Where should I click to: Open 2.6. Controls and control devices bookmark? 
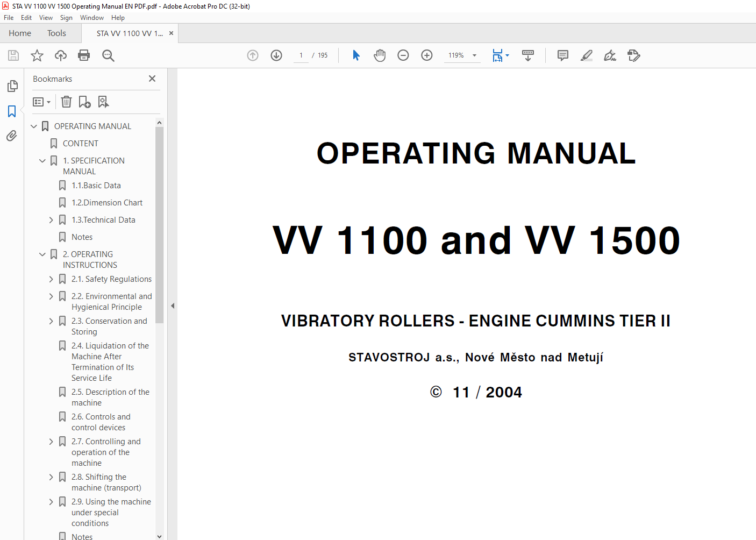(x=101, y=422)
